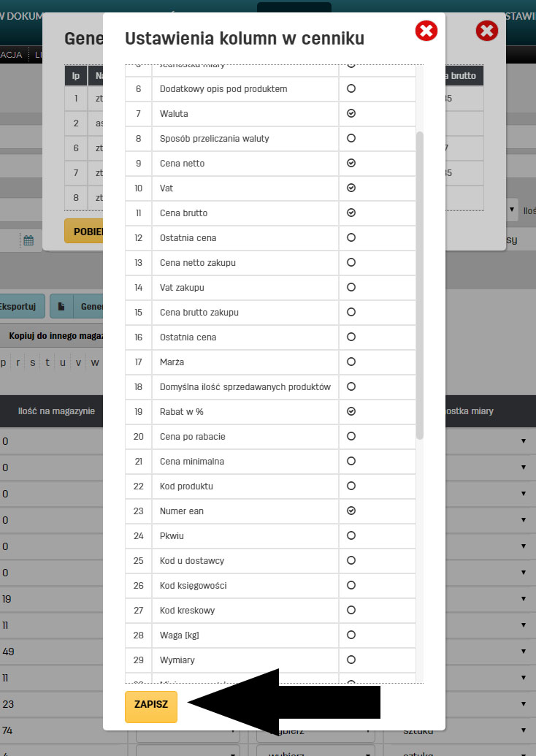
Task: Close the background price list generator dialog
Action: coord(486,31)
